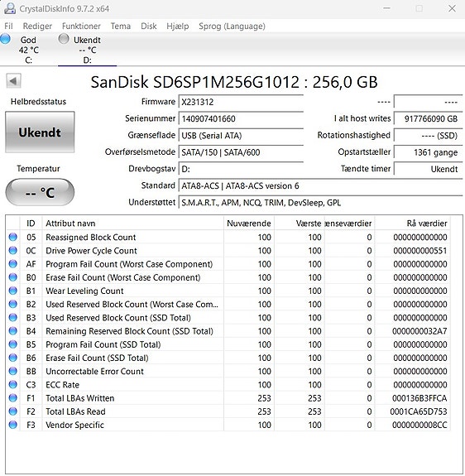This screenshot has height=476, width=465.
Task: Select the Uncorrectable Error Count row
Action: [228, 371]
